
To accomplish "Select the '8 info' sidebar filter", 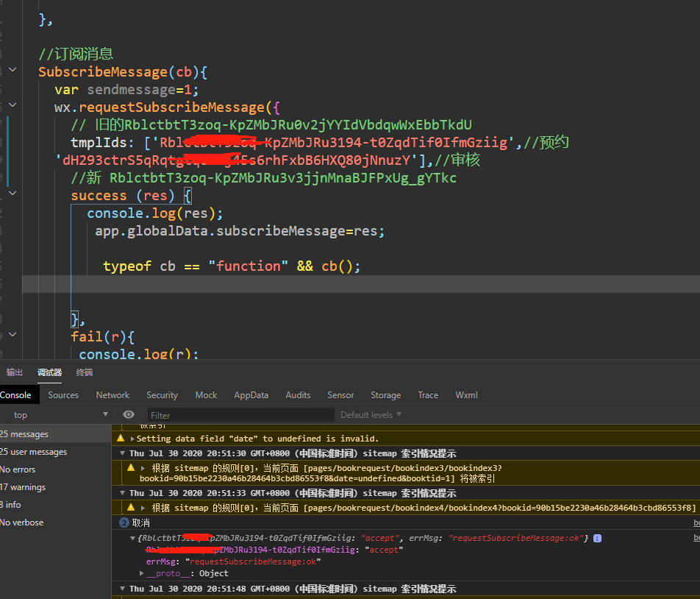I will [x=55, y=504].
